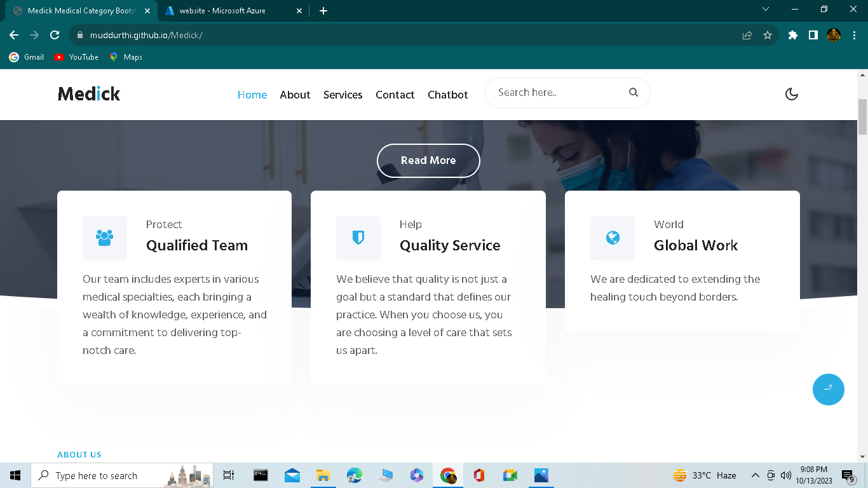Open Chrome's three-dot menu
Viewport: 868px width, 488px height.
pyautogui.click(x=853, y=35)
